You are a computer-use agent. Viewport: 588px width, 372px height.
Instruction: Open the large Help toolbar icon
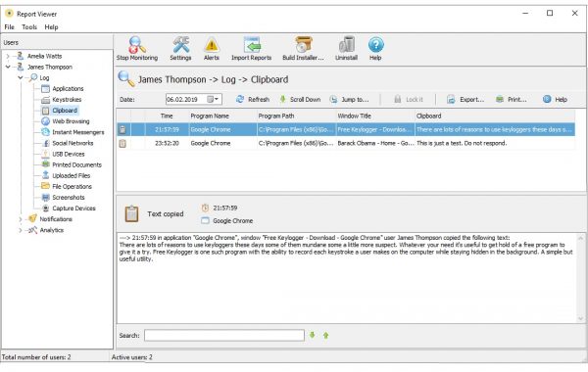point(375,48)
